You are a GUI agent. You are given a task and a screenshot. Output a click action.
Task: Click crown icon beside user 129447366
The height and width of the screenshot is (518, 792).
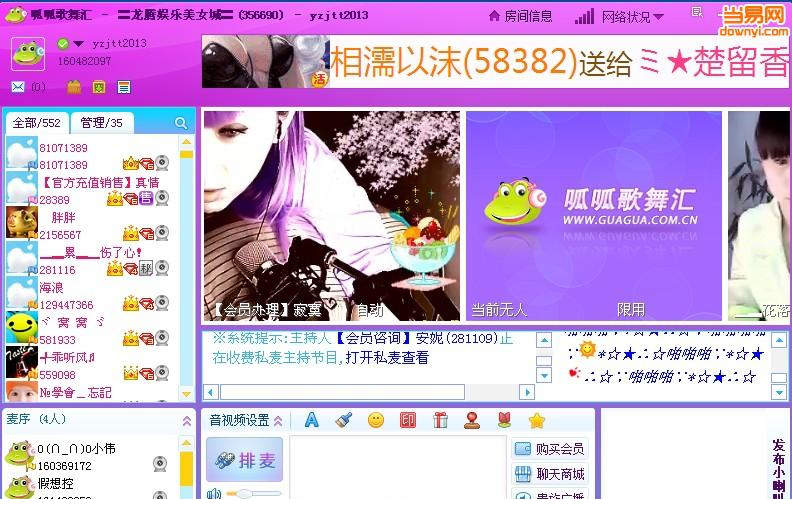[x=131, y=303]
